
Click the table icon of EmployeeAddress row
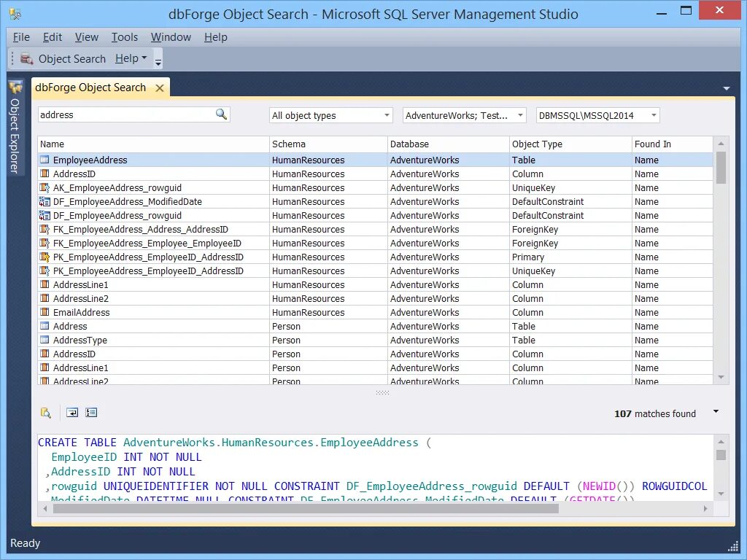pyautogui.click(x=44, y=160)
